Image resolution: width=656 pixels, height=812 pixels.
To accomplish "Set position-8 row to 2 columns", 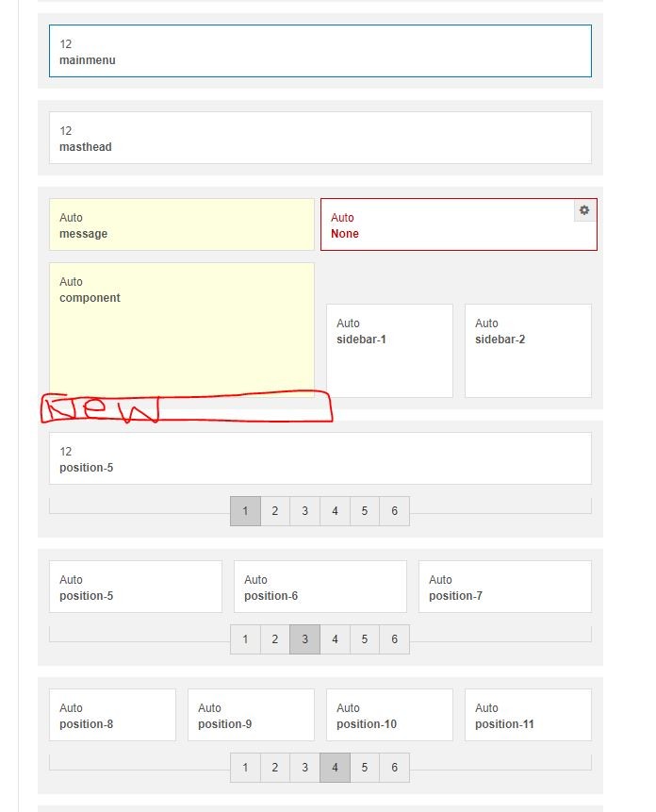I will [275, 768].
